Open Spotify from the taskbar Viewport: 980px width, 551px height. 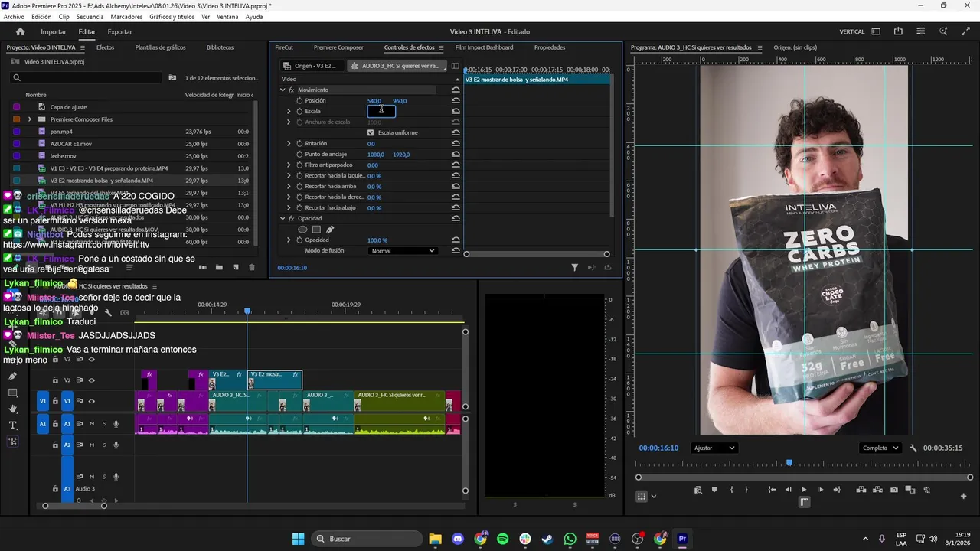point(502,539)
